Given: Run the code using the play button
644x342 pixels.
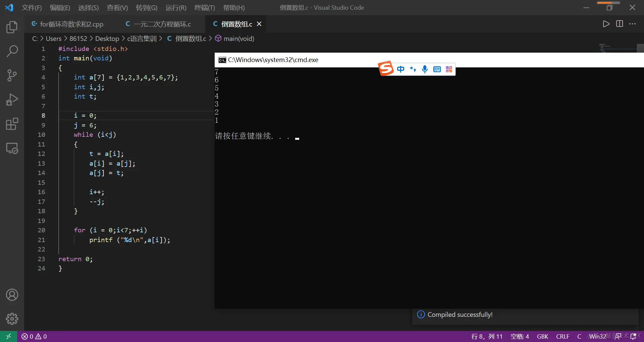Looking at the screenshot, I should pyautogui.click(x=606, y=24).
